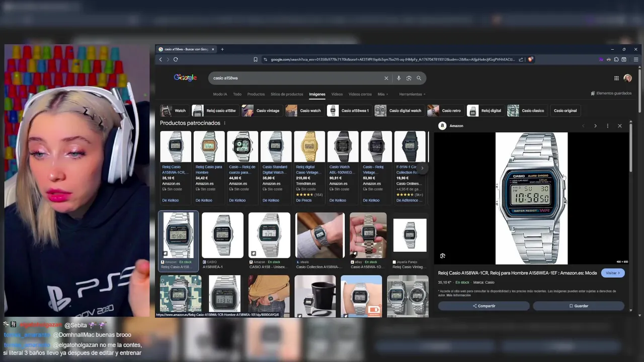
Task: Select the 'Casio vintage' filter chip
Action: pyautogui.click(x=262, y=111)
